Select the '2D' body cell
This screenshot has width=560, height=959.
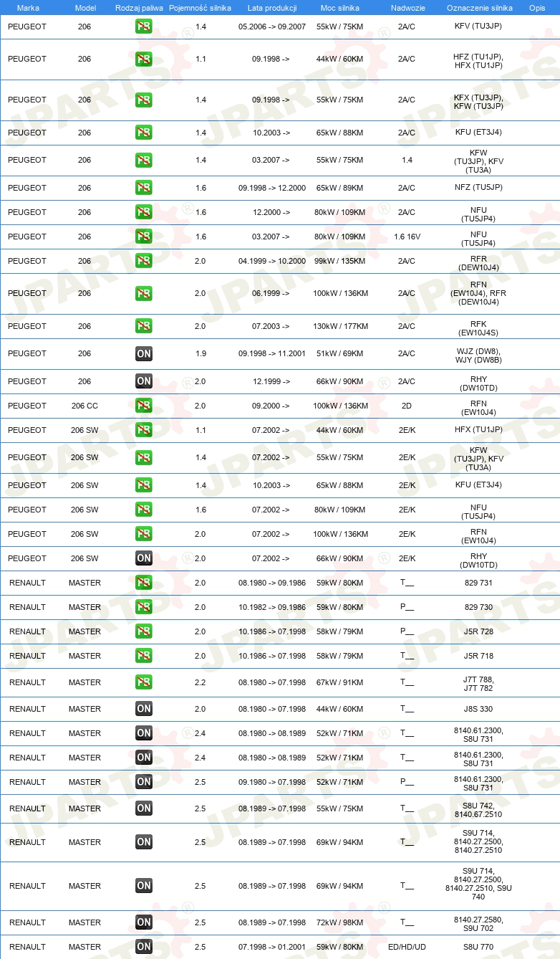(x=407, y=406)
